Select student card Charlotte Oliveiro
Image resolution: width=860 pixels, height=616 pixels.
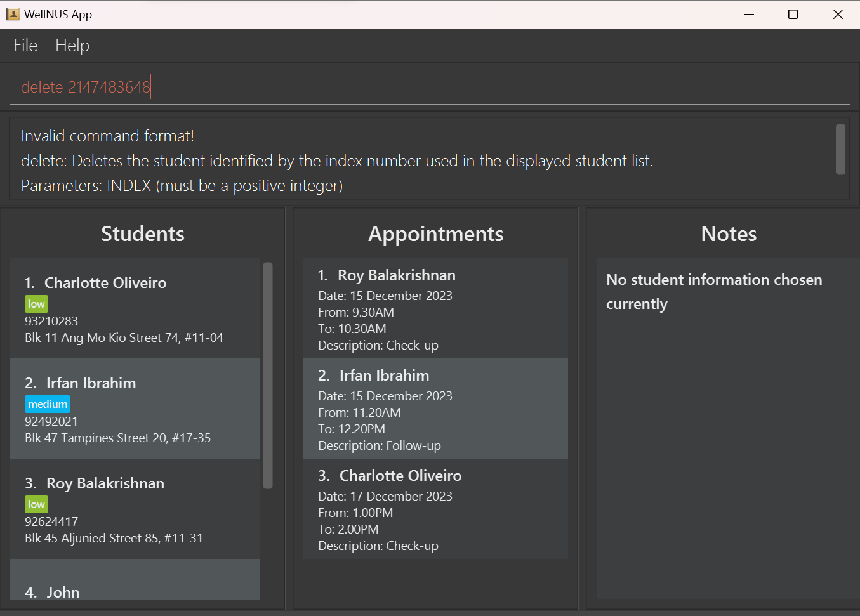click(135, 308)
